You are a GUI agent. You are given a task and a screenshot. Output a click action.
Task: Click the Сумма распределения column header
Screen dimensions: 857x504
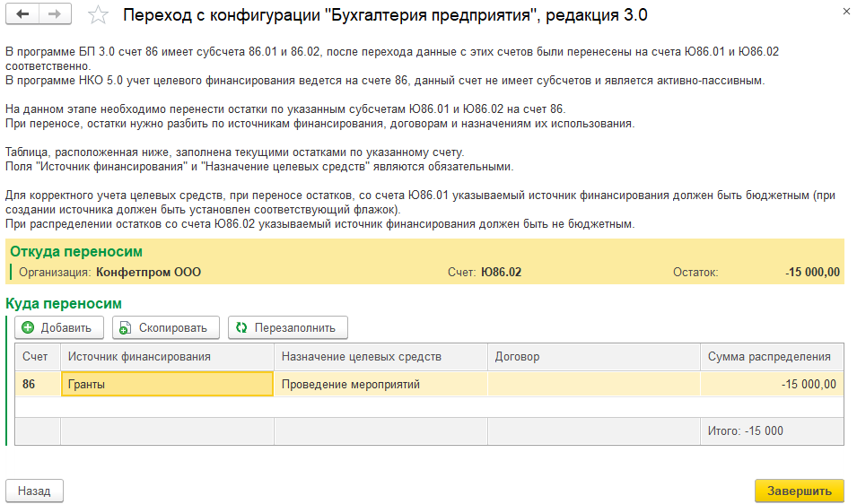771,357
